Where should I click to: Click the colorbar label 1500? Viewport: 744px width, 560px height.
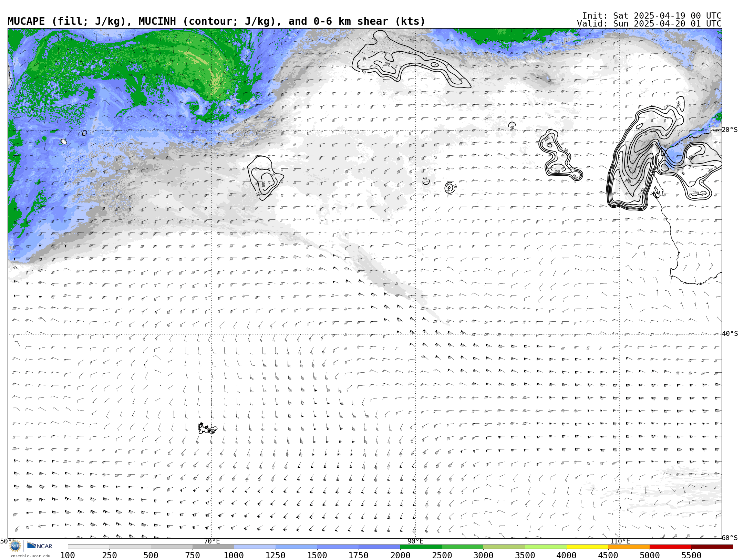317,556
